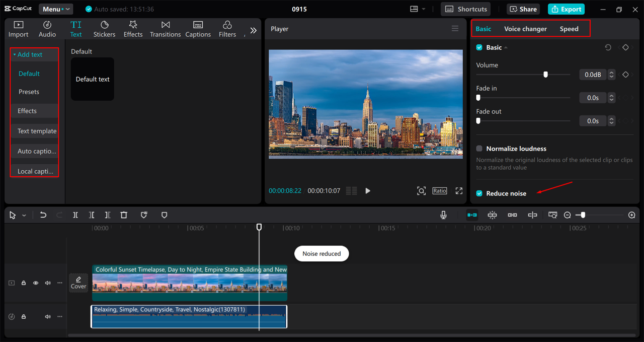This screenshot has height=342, width=644.
Task: Click the add marker icon
Action: click(164, 215)
